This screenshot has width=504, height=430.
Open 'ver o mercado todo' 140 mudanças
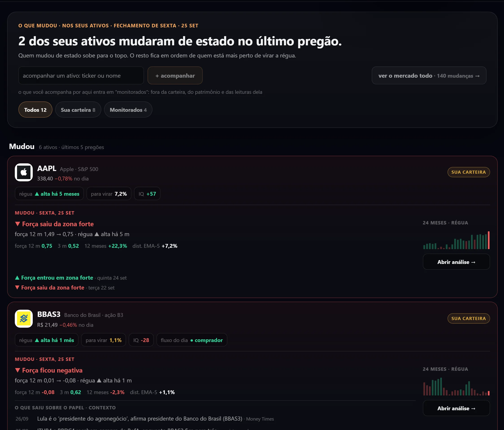pos(429,75)
